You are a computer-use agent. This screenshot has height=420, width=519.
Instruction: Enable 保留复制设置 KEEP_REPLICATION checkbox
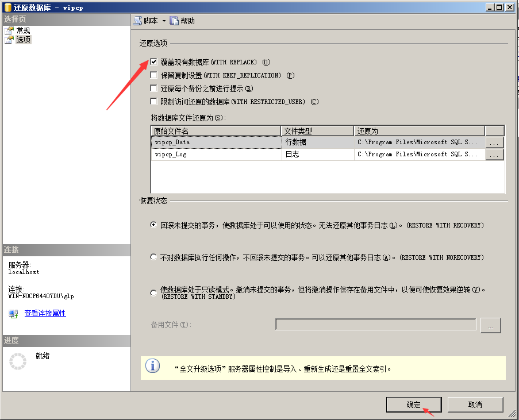tap(153, 75)
